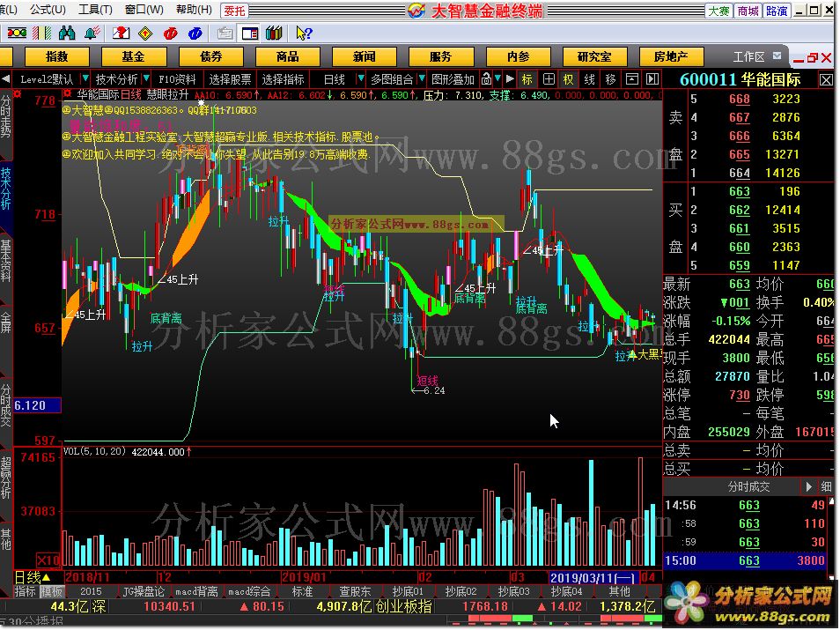This screenshot has width=840, height=630.
Task: Open the books library icon
Action: [x=274, y=33]
